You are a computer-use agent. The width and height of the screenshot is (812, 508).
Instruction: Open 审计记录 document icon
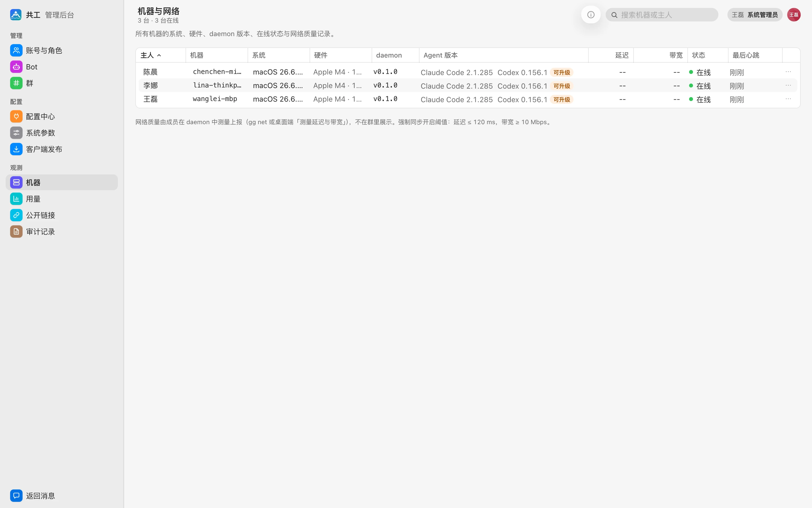tap(16, 231)
